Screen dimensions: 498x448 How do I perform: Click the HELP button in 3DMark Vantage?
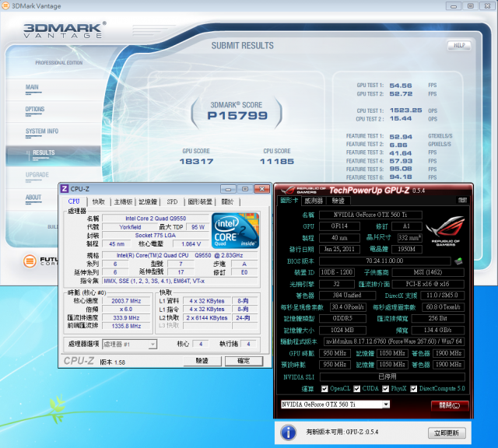pyautogui.click(x=459, y=45)
